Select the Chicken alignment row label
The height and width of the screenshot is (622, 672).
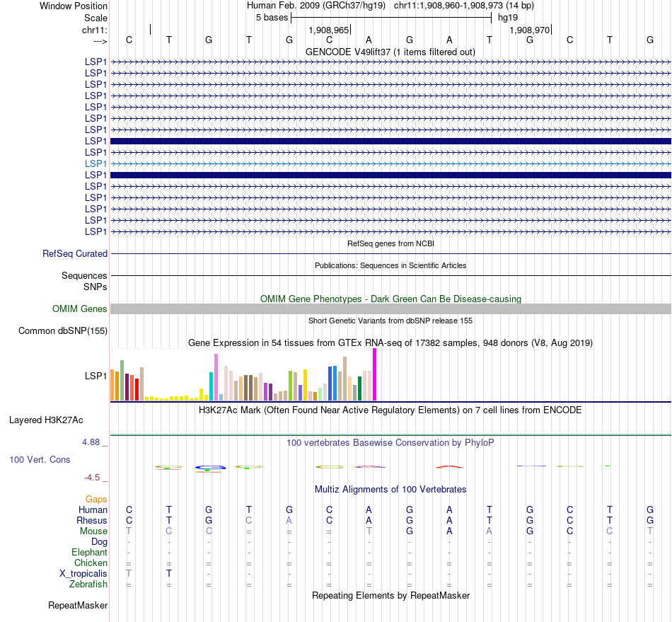click(91, 563)
